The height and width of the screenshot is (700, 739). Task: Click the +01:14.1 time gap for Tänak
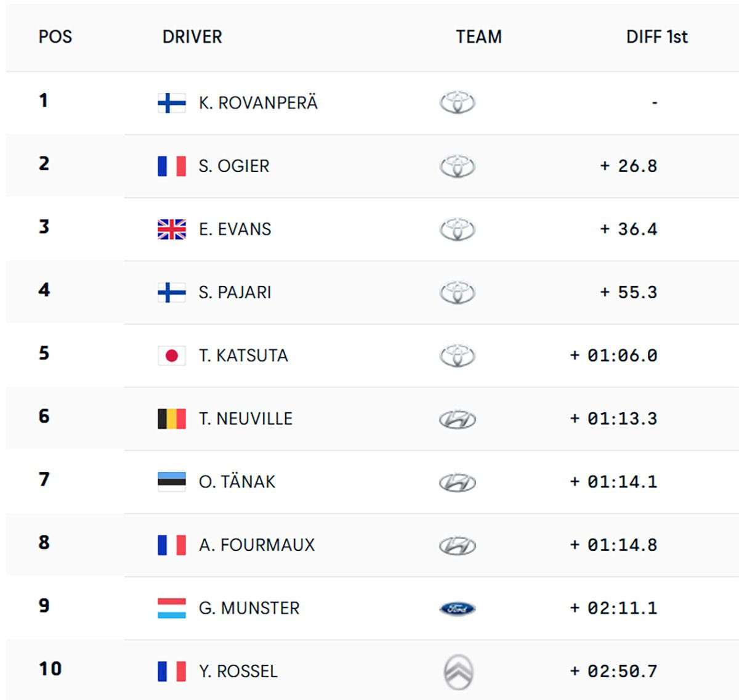(x=614, y=482)
